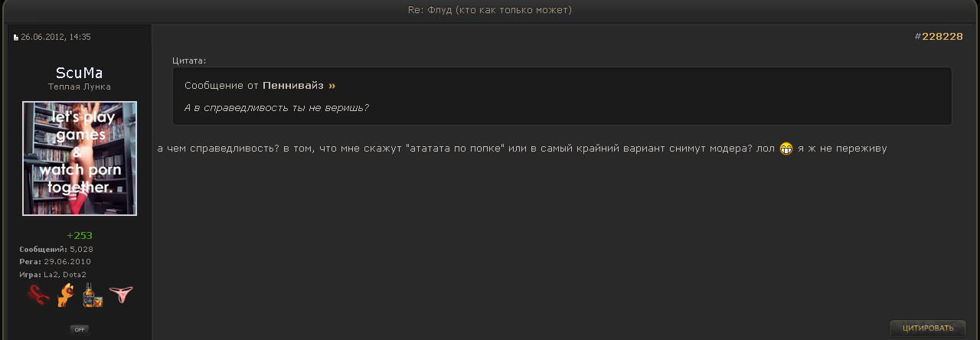Click the OFF online status indicator
The width and height of the screenshot is (980, 340).
pyautogui.click(x=80, y=329)
